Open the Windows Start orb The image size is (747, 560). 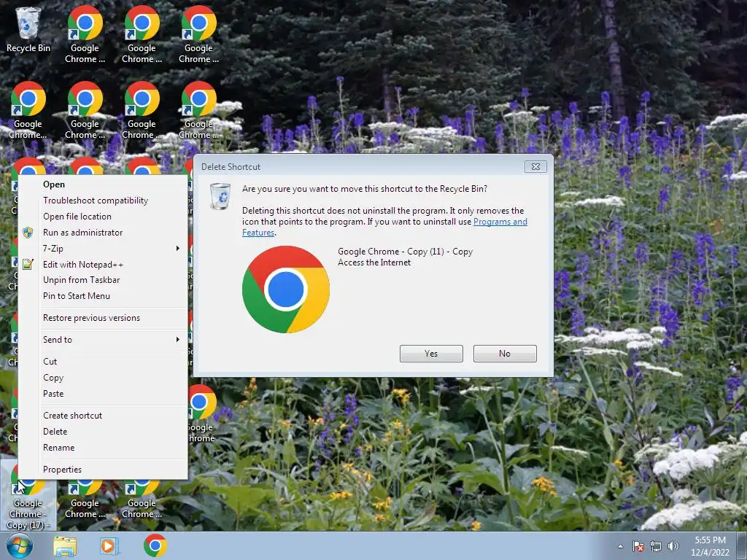click(x=19, y=545)
